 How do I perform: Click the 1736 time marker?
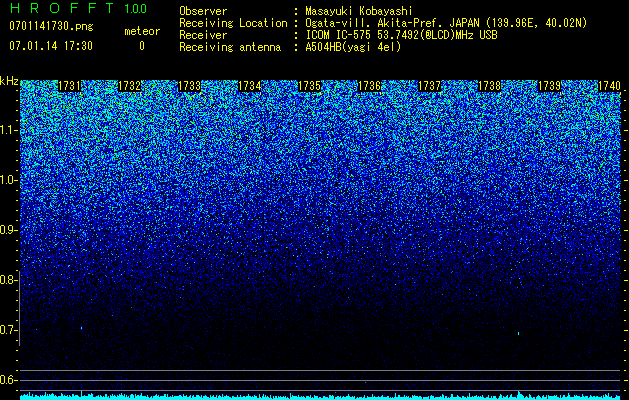[x=369, y=86]
